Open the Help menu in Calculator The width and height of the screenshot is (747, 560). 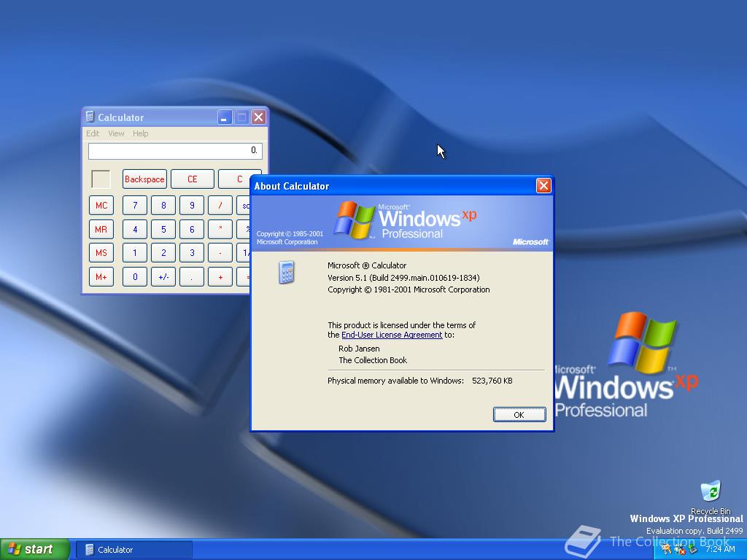pos(141,134)
